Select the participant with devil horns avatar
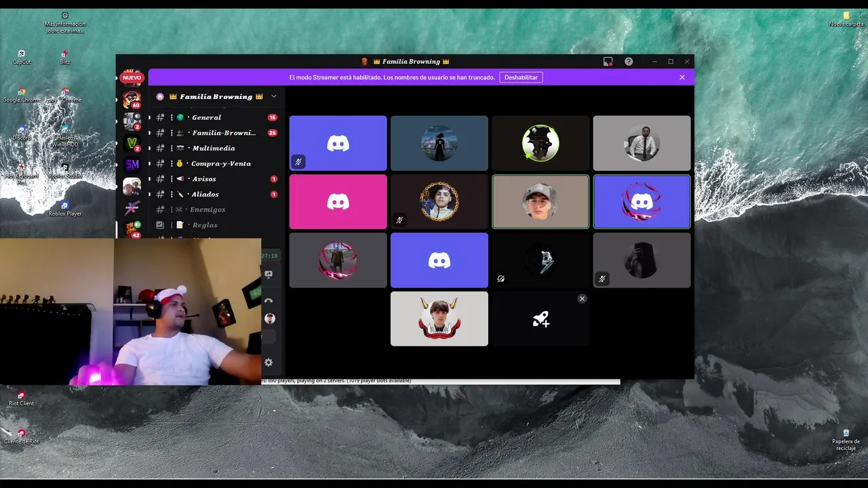The height and width of the screenshot is (488, 868). click(439, 319)
